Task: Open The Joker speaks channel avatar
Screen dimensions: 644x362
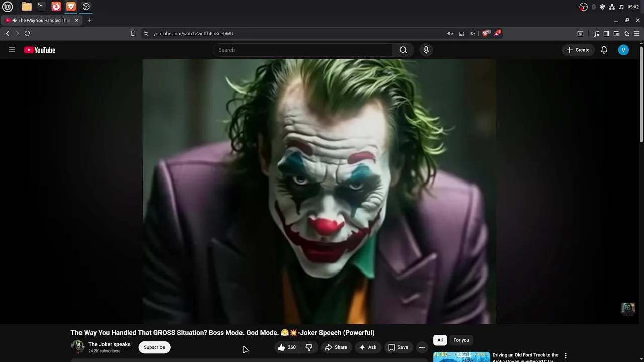Action: 77,347
